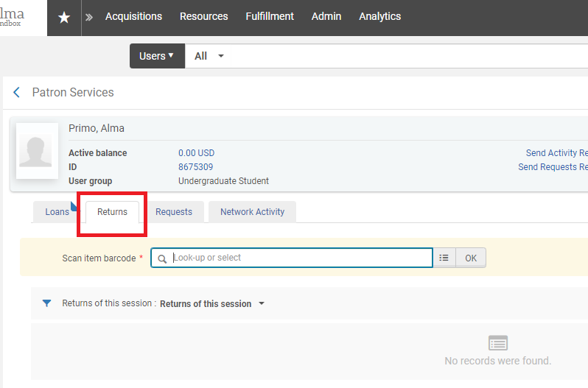Switch to the Network Activity tab
Image resolution: width=588 pixels, height=388 pixels.
[x=252, y=212]
